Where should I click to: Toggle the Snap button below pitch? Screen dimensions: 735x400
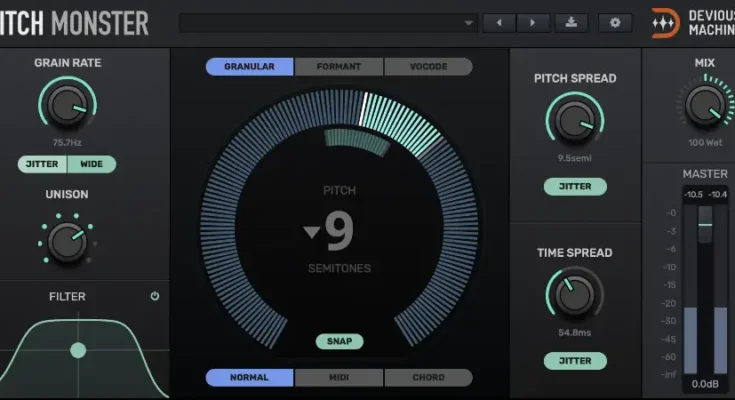(x=339, y=341)
